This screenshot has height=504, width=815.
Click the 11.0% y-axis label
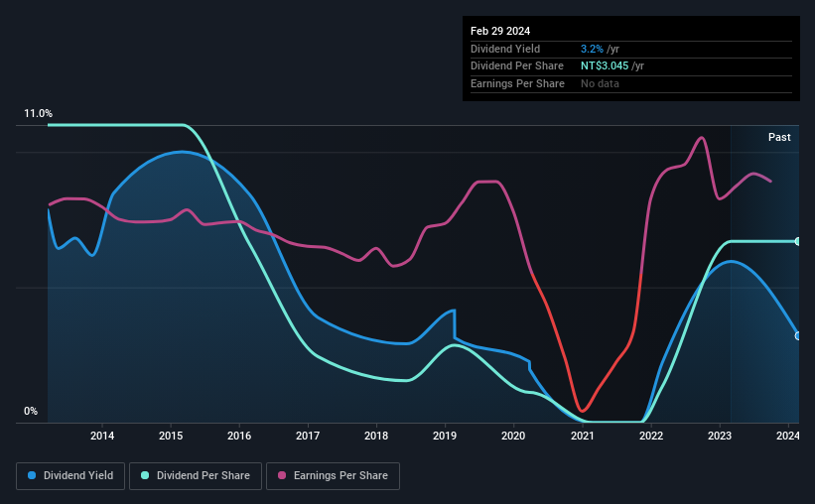point(38,114)
